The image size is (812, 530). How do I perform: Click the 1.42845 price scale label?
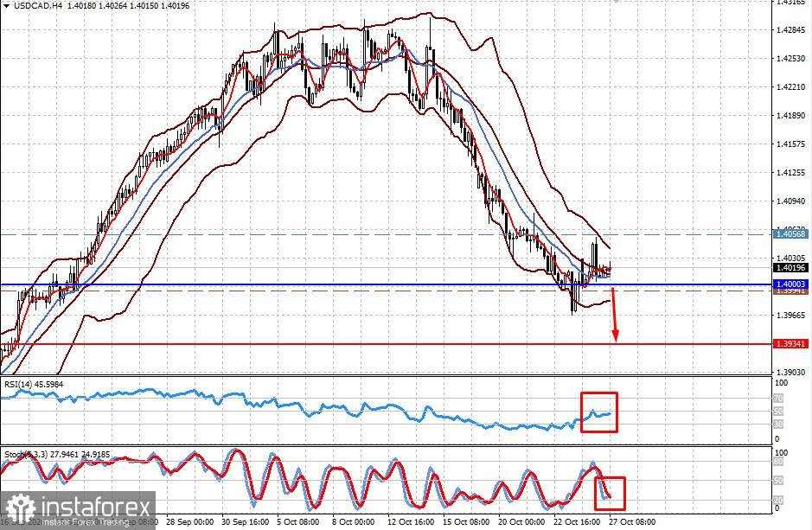(792, 30)
